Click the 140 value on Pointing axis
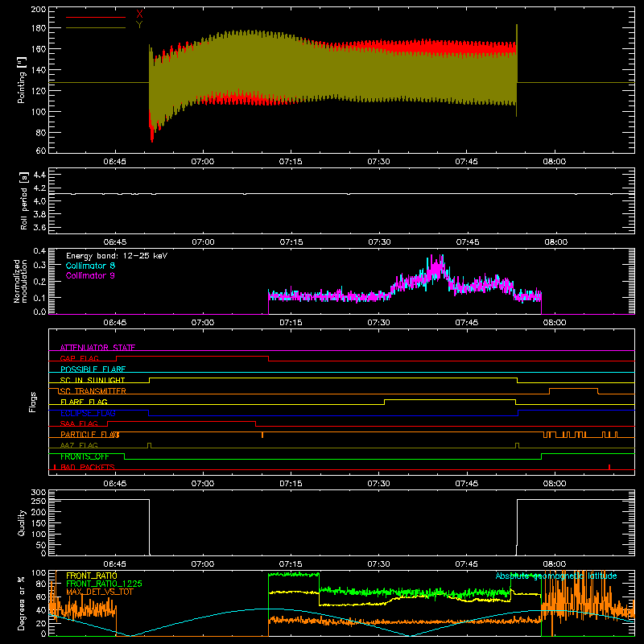 coord(39,70)
